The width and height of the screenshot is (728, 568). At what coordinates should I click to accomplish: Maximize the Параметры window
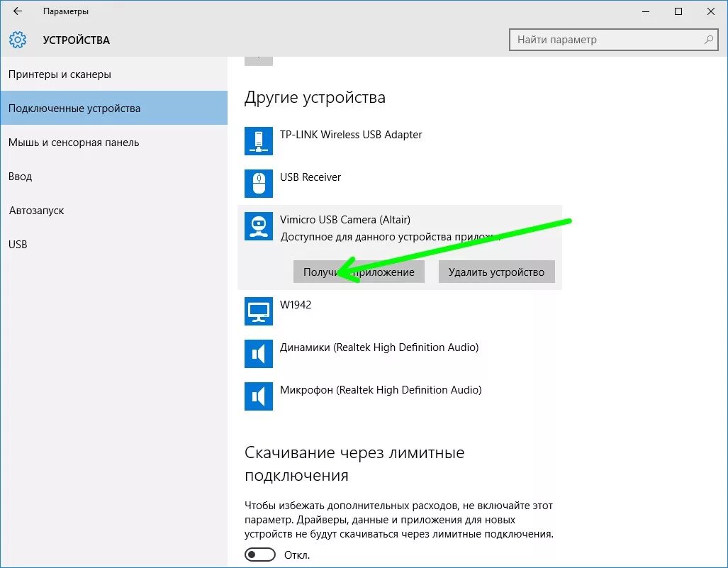678,11
